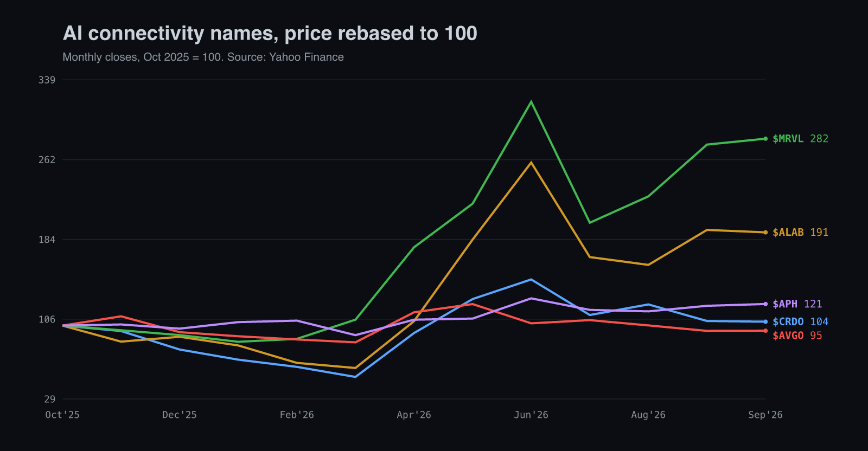Viewport: 868px width, 451px height.
Task: Click the $MRVL ticker label
Action: tap(788, 139)
